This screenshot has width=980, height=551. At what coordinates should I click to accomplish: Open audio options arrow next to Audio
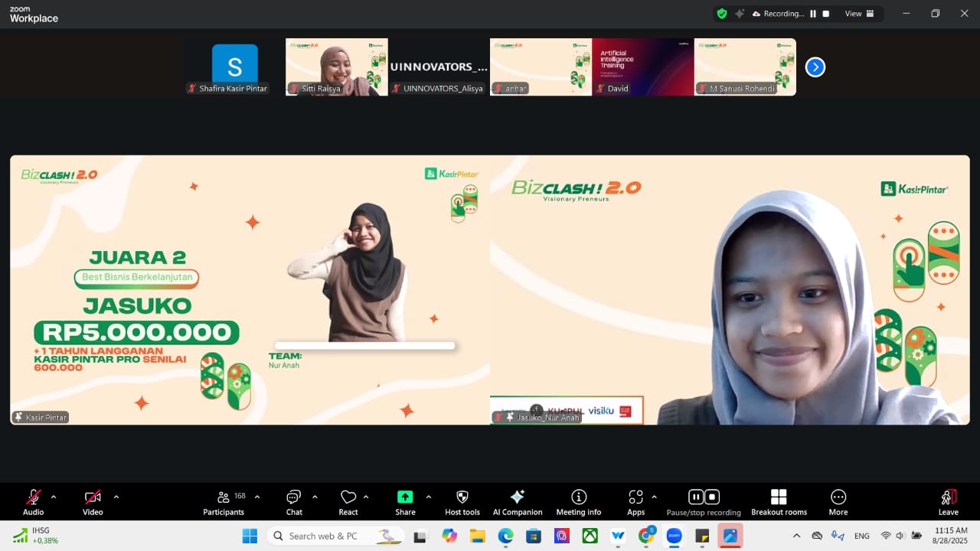coord(54,497)
